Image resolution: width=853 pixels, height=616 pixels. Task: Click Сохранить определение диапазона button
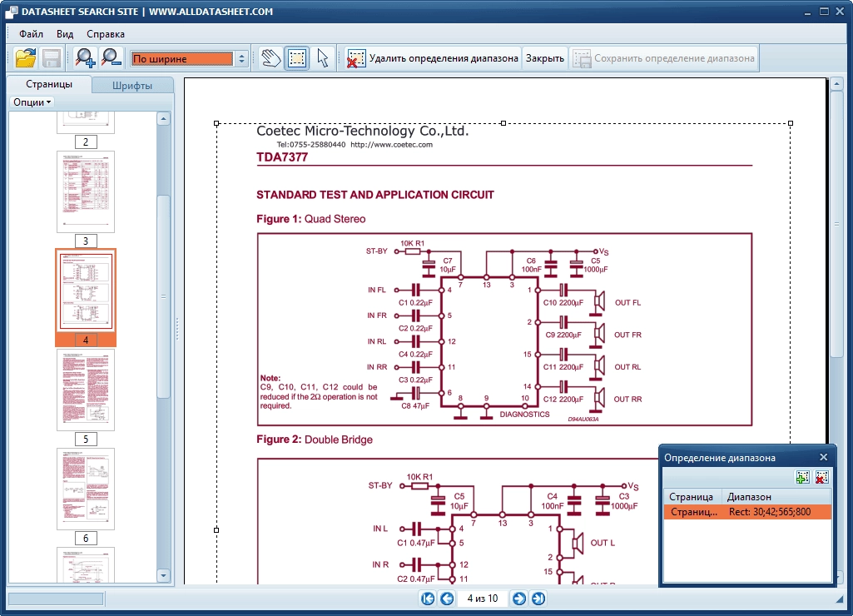click(x=664, y=58)
